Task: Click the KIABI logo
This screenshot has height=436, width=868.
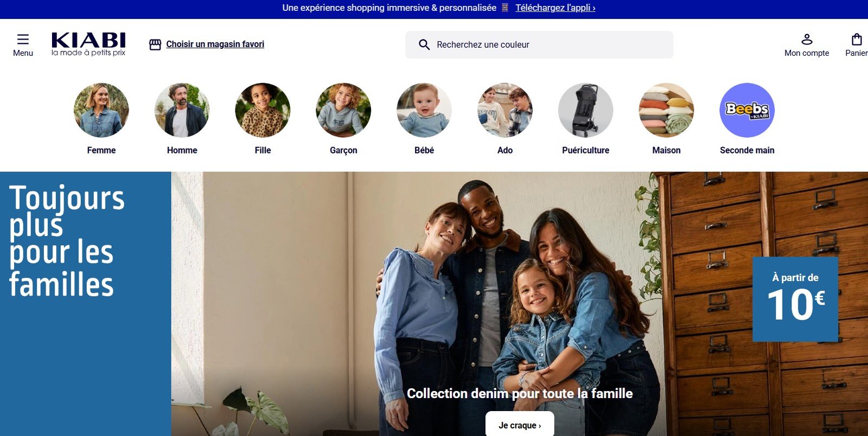Action: [88, 44]
